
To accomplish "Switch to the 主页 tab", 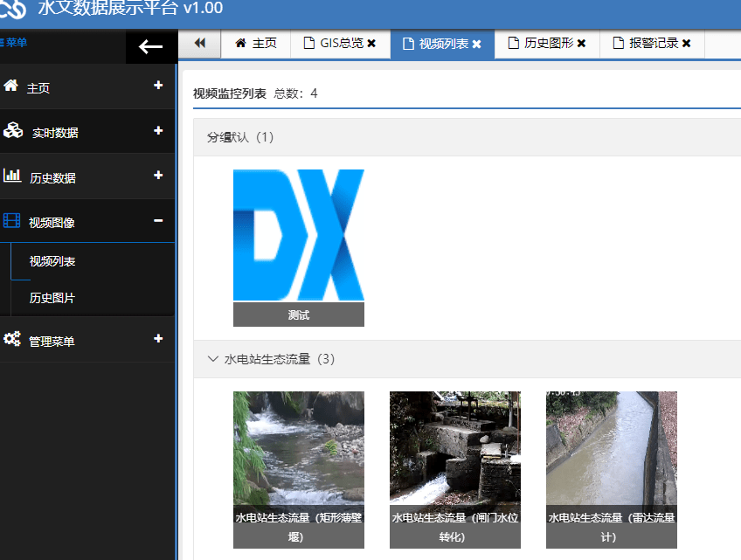I will coord(256,44).
